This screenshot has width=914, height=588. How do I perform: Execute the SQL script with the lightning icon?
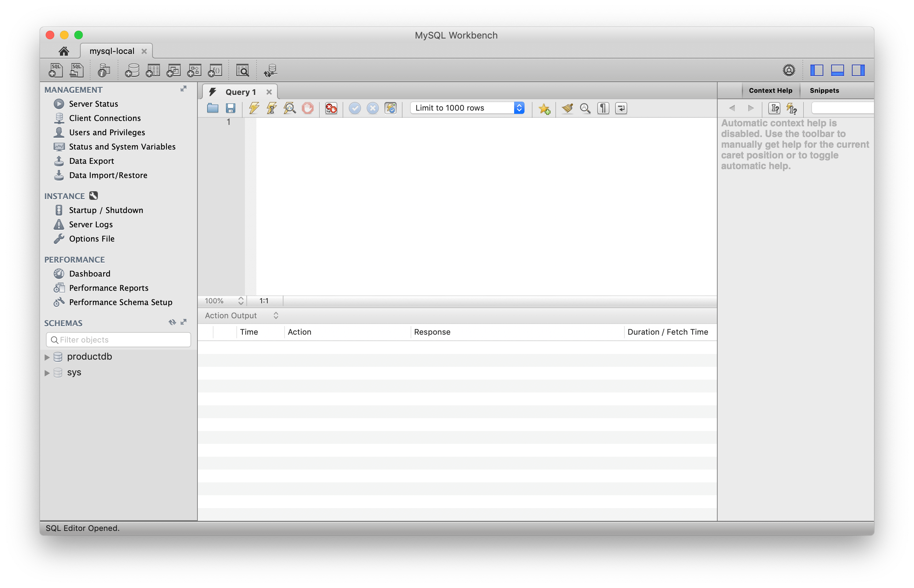(253, 108)
